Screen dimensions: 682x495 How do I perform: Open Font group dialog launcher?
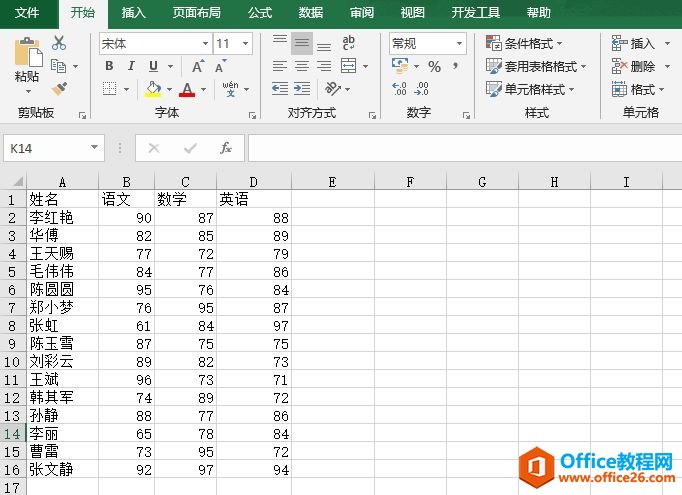(252, 115)
